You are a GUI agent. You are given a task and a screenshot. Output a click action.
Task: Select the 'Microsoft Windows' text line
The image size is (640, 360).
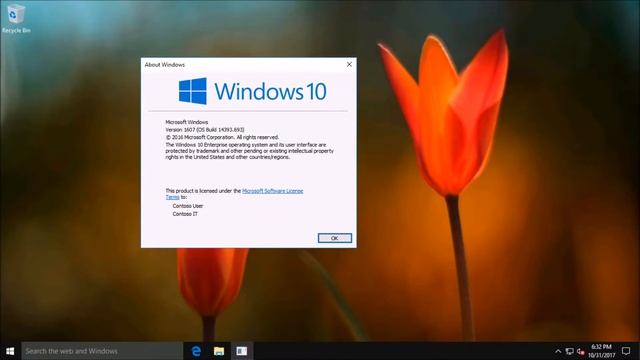click(187, 122)
